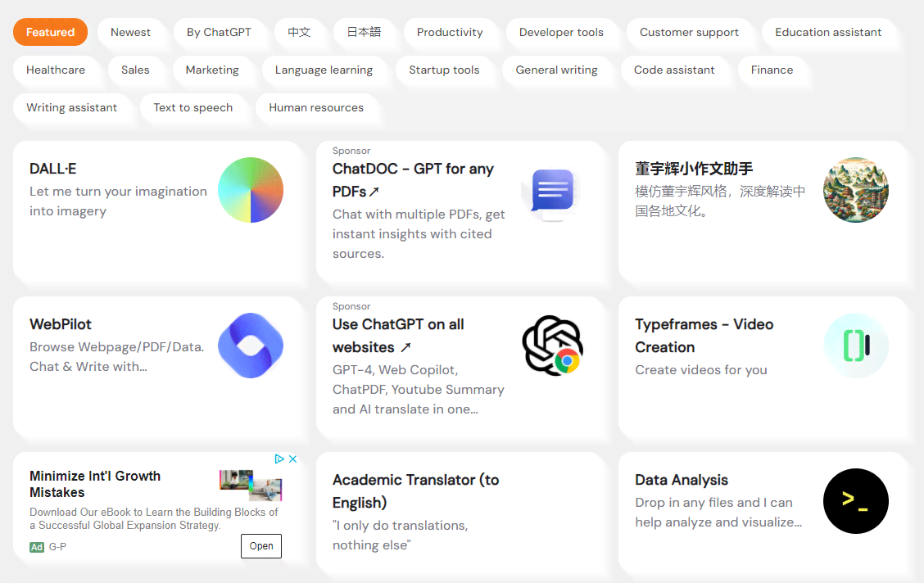Click the Typeframes green bracket icon
This screenshot has width=924, height=583.
(x=856, y=345)
